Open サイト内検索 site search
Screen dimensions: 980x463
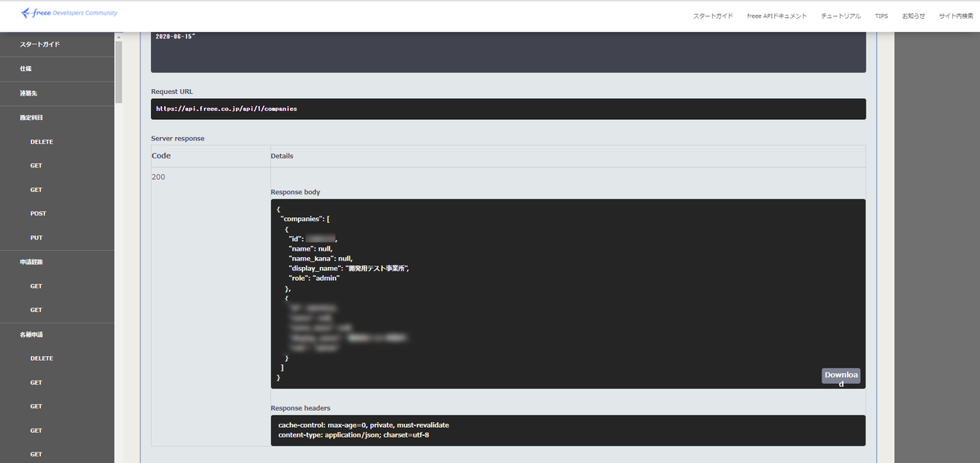coord(955,16)
